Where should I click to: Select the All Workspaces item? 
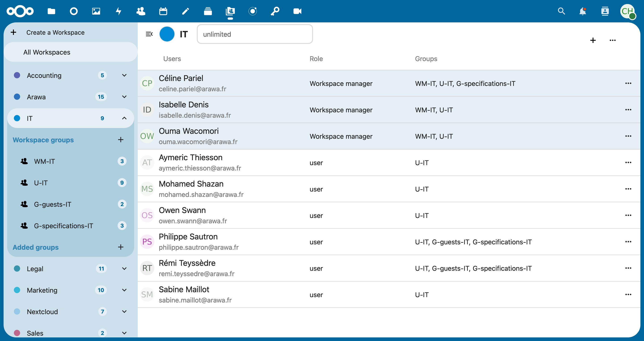[47, 52]
